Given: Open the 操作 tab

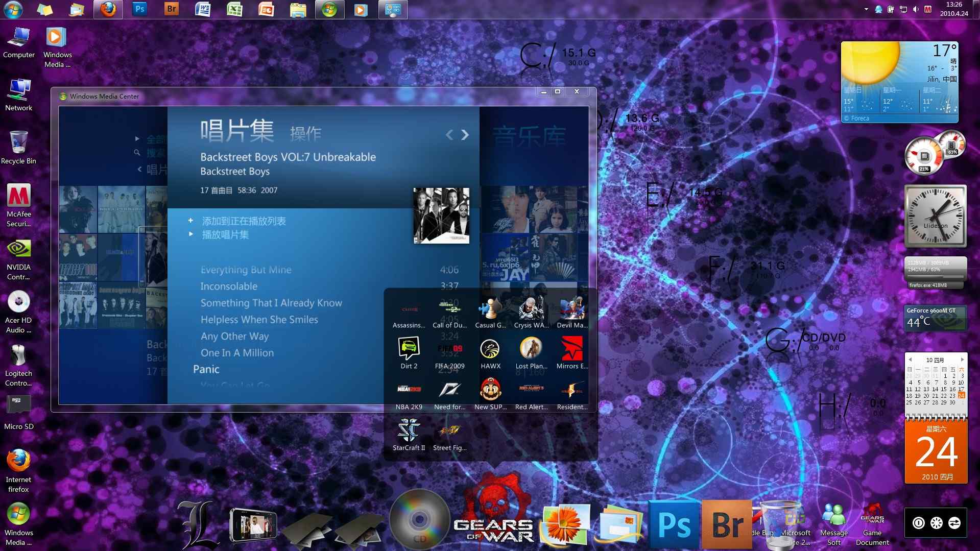Looking at the screenshot, I should coord(305,134).
